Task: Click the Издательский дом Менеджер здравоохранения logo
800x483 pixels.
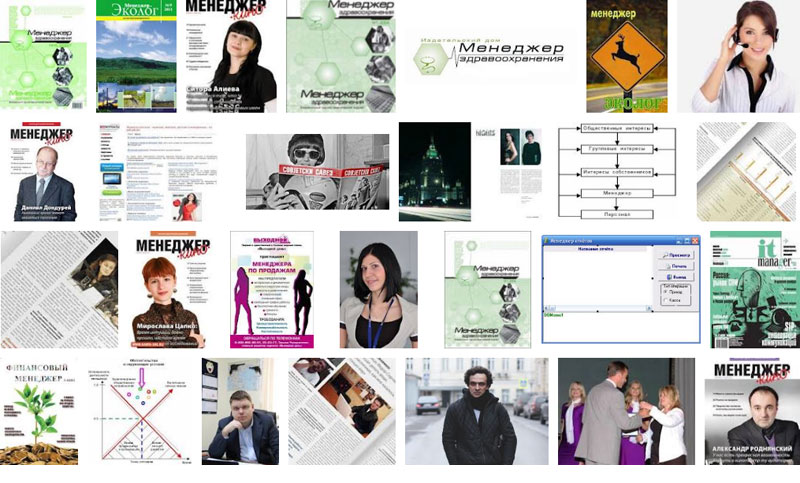Action: tap(491, 56)
